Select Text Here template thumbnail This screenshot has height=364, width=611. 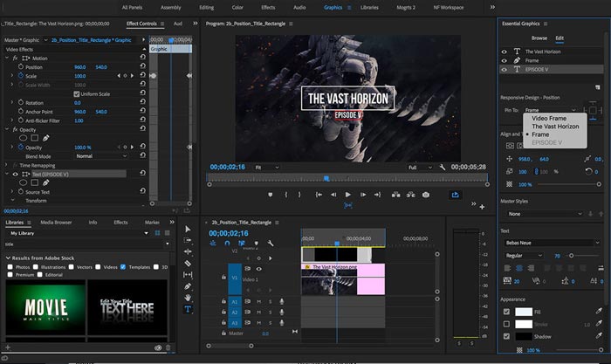pos(127,307)
